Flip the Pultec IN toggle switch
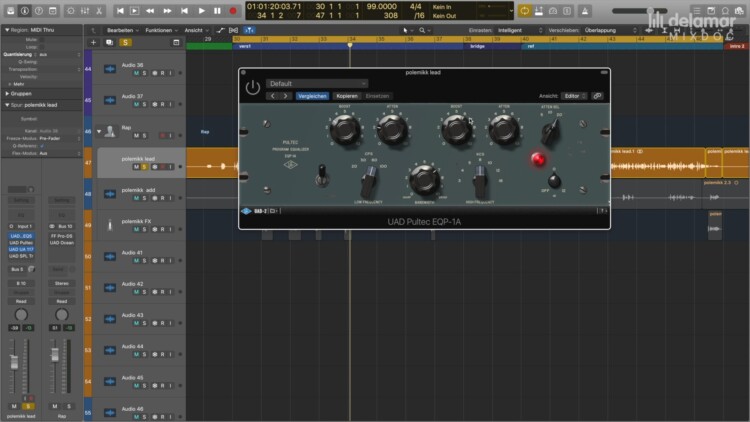This screenshot has height=422, width=750. coord(322,176)
